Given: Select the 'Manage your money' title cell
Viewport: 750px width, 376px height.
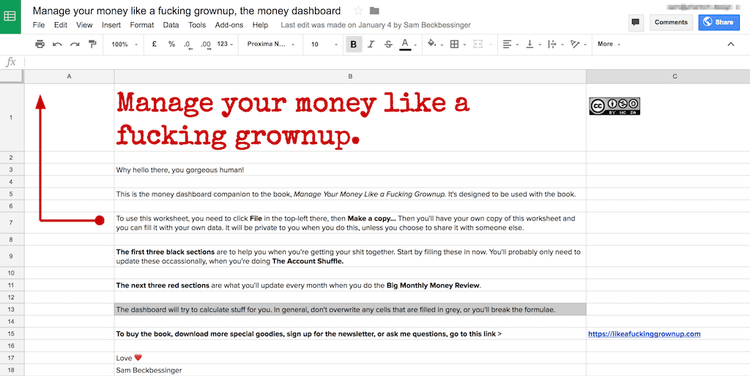Looking at the screenshot, I should click(350, 118).
